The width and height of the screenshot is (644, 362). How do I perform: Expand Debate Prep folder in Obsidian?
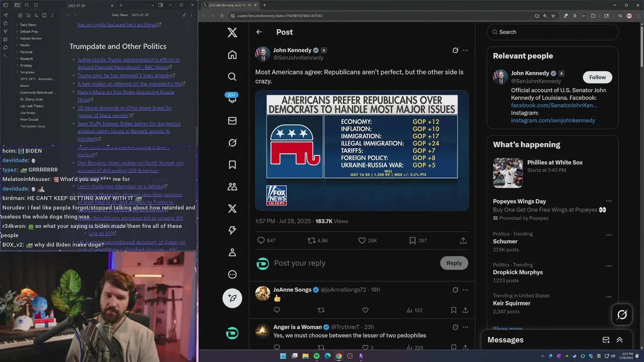(x=17, y=32)
